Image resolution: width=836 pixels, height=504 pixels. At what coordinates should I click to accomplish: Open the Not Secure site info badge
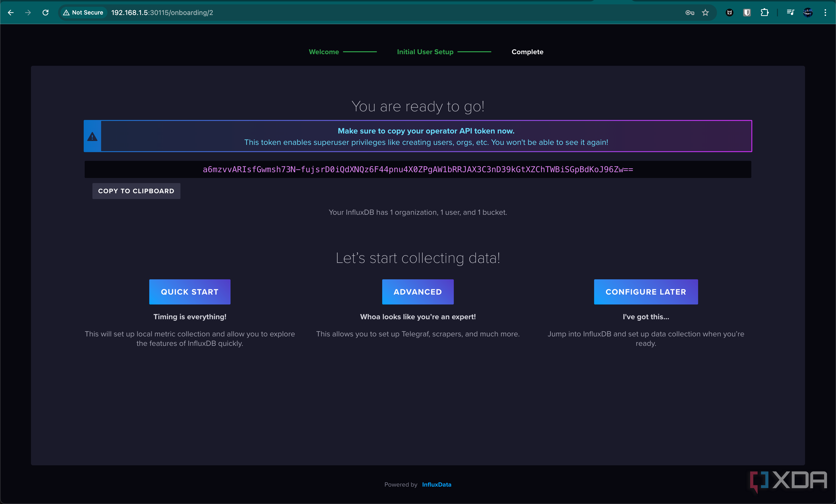(x=83, y=13)
